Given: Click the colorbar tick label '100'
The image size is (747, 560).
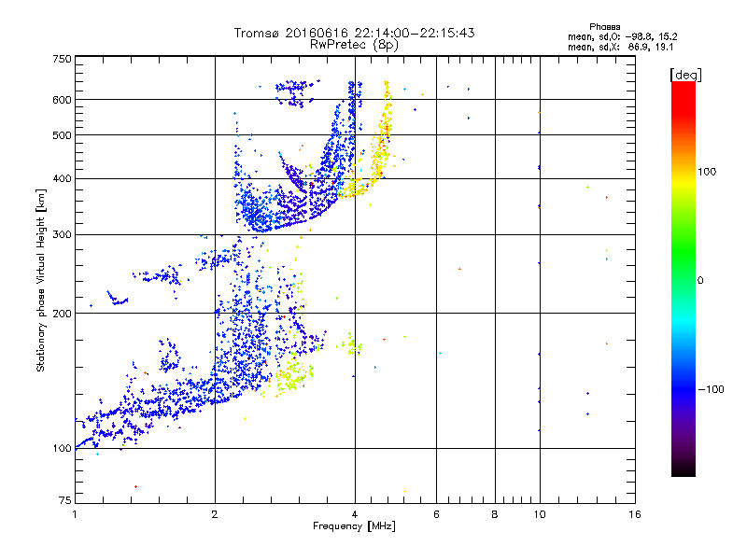Looking at the screenshot, I should pos(707,172).
